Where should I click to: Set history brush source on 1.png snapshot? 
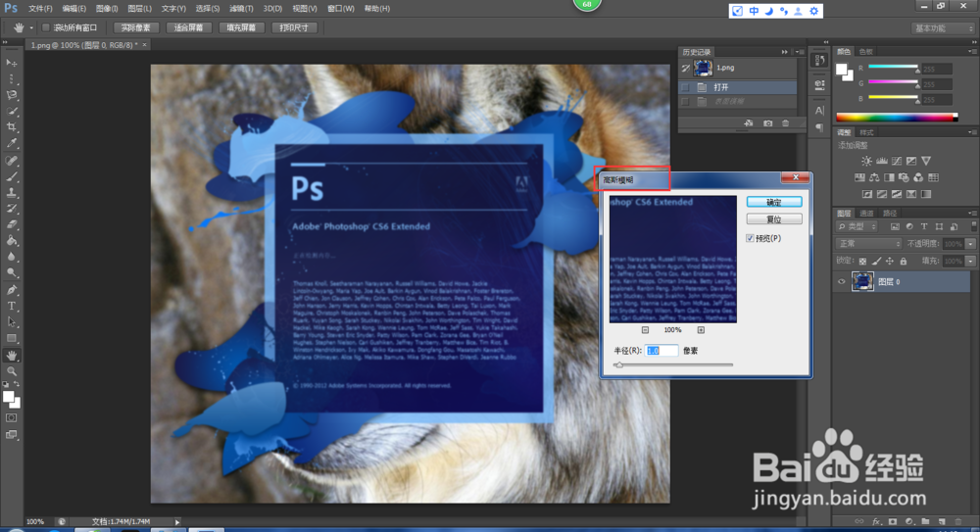tap(686, 69)
